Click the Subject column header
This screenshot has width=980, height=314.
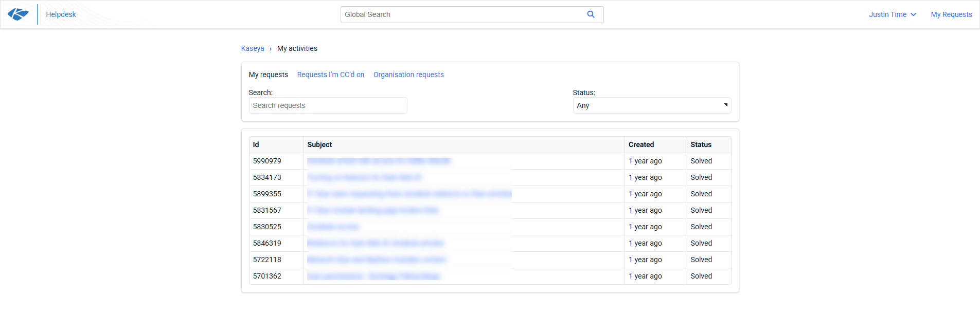coord(319,144)
